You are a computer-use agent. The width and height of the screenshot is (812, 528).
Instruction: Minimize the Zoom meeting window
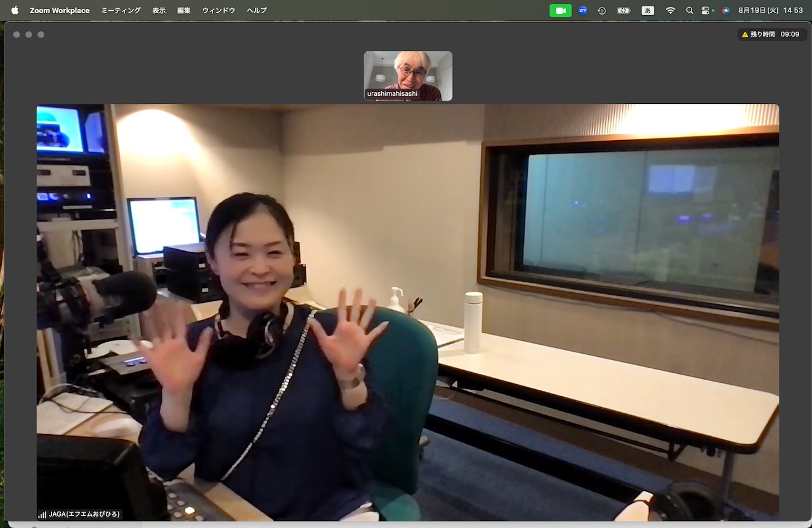click(x=29, y=34)
